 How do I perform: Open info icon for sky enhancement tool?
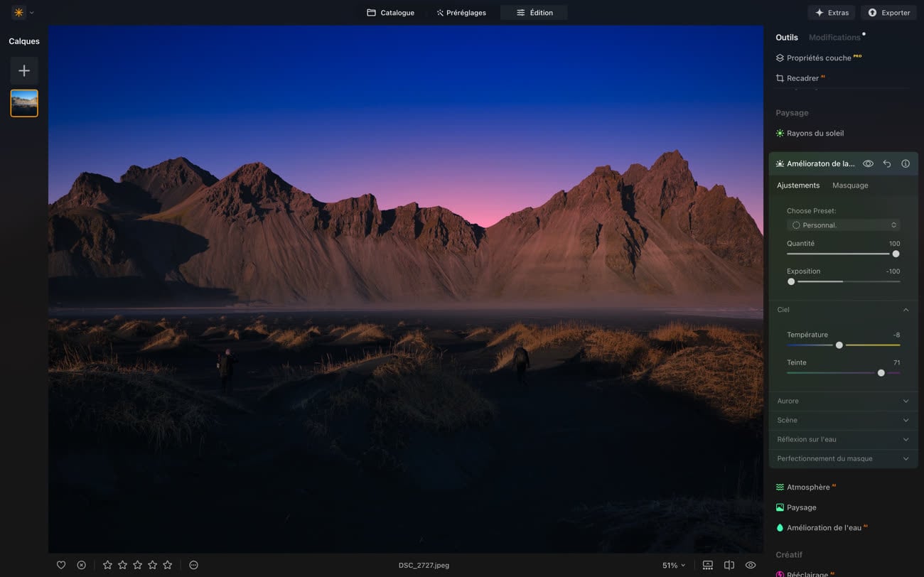[906, 163]
